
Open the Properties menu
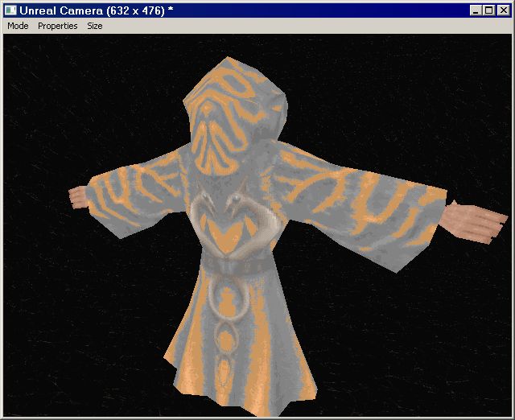pos(57,26)
